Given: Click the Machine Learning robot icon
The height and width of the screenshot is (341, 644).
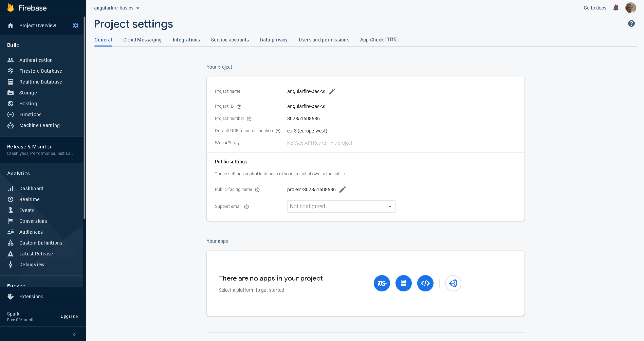Looking at the screenshot, I should tap(11, 125).
